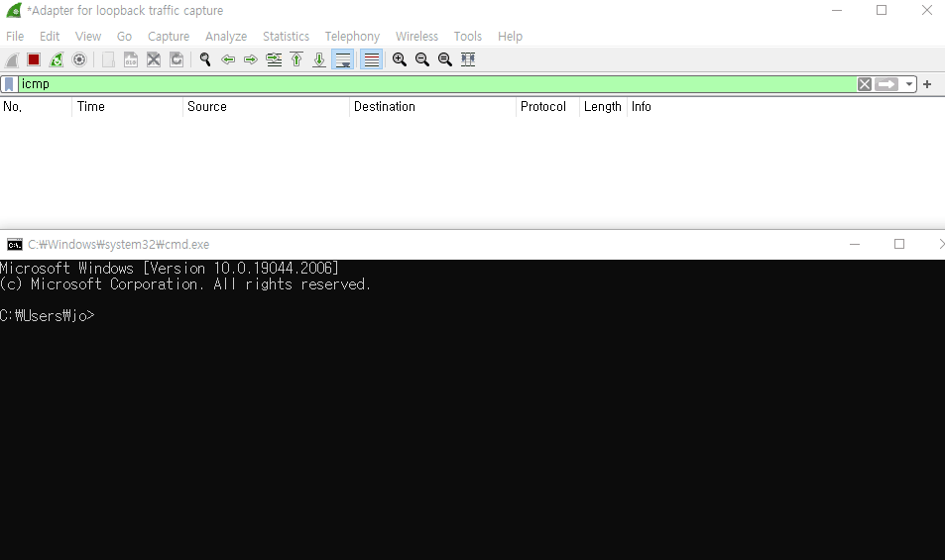
Task: Click into the icmp filter field
Action: pyautogui.click(x=437, y=84)
